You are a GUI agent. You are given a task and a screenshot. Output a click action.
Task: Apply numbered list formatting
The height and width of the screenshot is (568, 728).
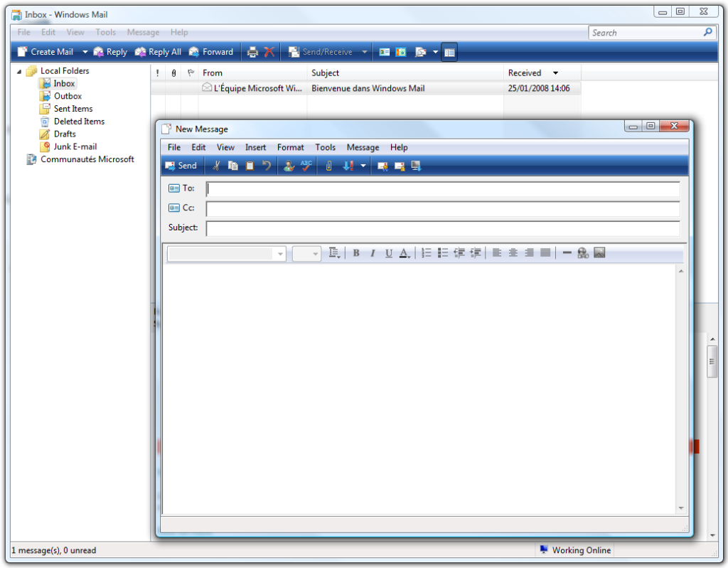pyautogui.click(x=427, y=252)
